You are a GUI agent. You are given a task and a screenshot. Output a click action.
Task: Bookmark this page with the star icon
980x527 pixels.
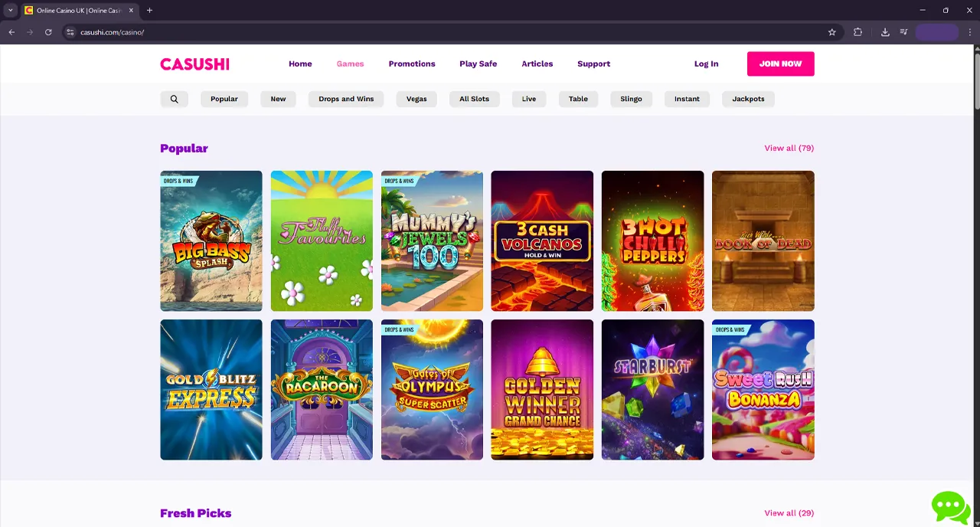click(x=831, y=32)
